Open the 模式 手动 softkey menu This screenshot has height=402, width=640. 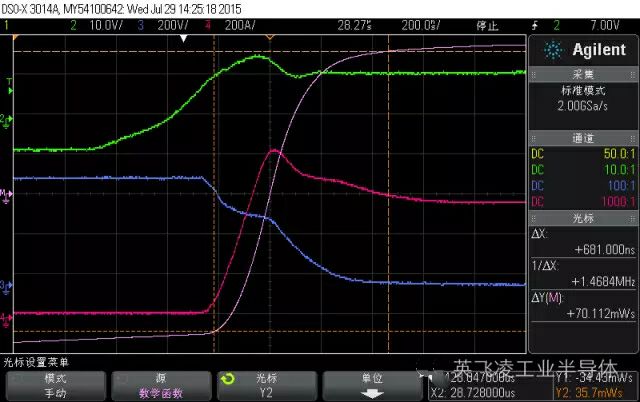tap(55, 385)
